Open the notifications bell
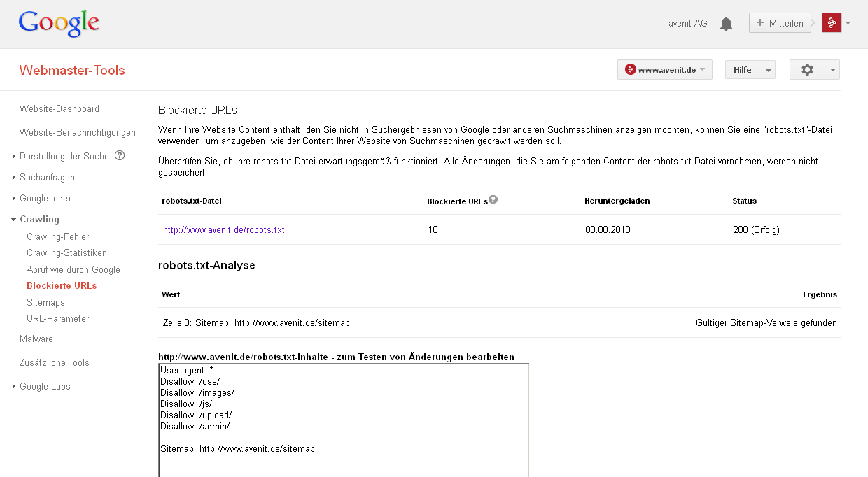Viewport: 868px width, 477px height. (726, 24)
